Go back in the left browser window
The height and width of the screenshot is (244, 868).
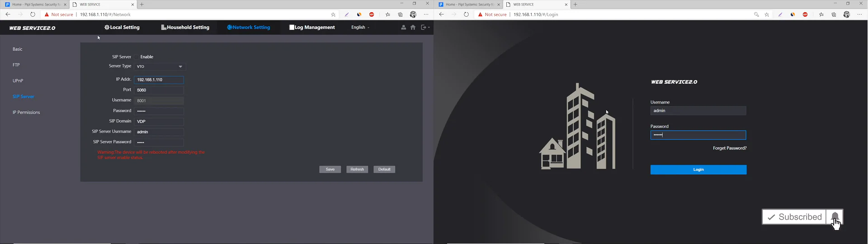[8, 14]
